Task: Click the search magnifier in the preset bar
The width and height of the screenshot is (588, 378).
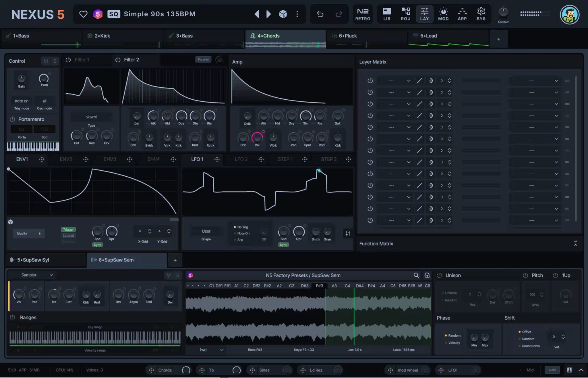Action: (416, 275)
